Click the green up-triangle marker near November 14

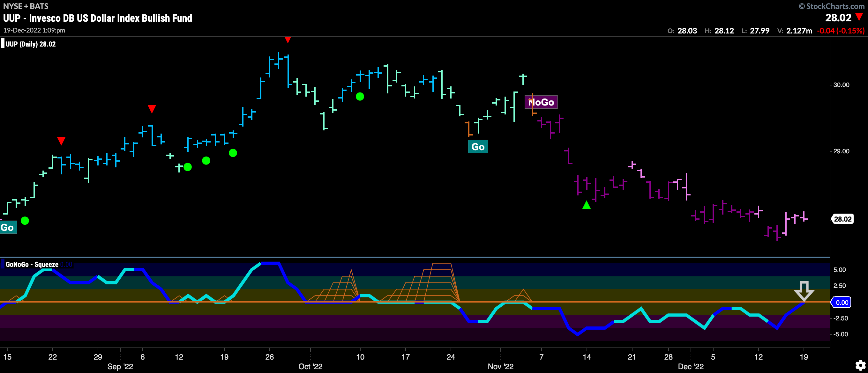click(586, 205)
